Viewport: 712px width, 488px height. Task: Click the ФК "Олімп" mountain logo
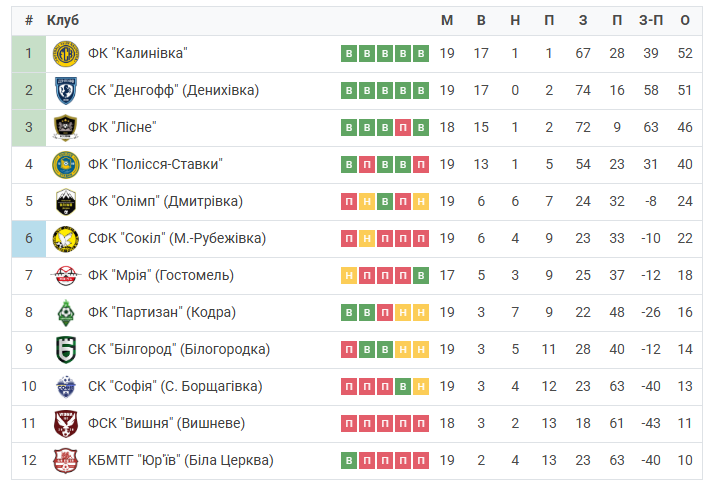(x=66, y=202)
